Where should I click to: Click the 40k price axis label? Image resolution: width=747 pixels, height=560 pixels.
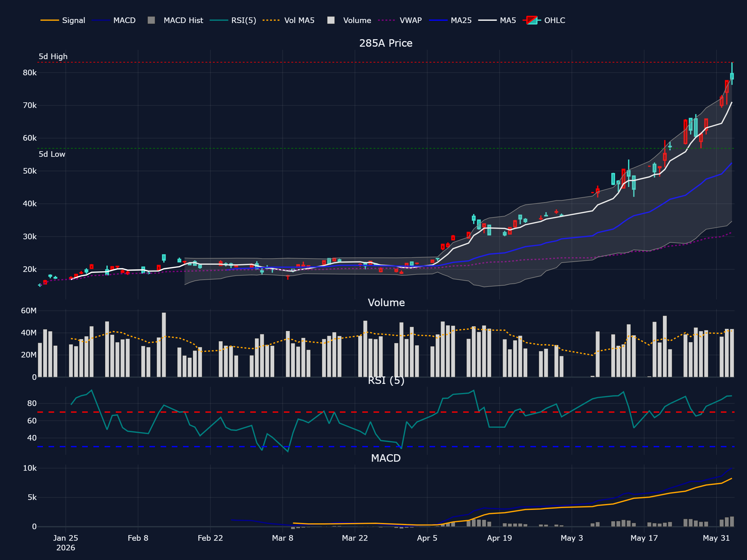tap(30, 204)
